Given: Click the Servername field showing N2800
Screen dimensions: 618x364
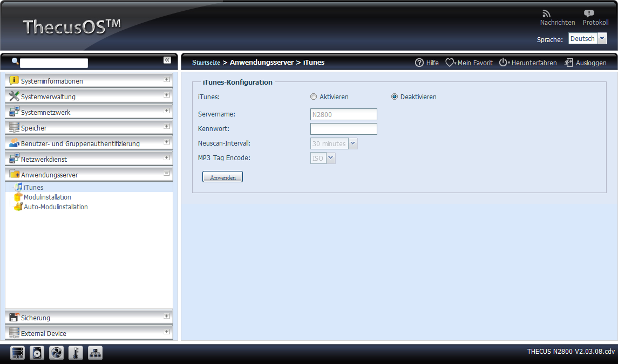Looking at the screenshot, I should click(344, 114).
